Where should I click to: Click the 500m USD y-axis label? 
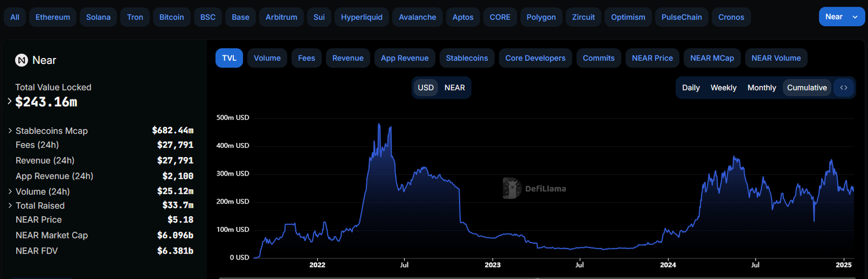click(233, 118)
